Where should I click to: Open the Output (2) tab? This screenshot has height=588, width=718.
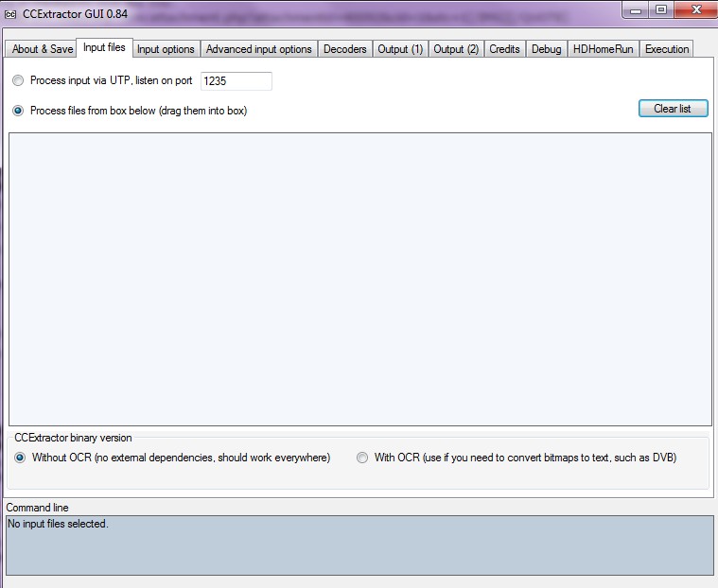pyautogui.click(x=456, y=49)
